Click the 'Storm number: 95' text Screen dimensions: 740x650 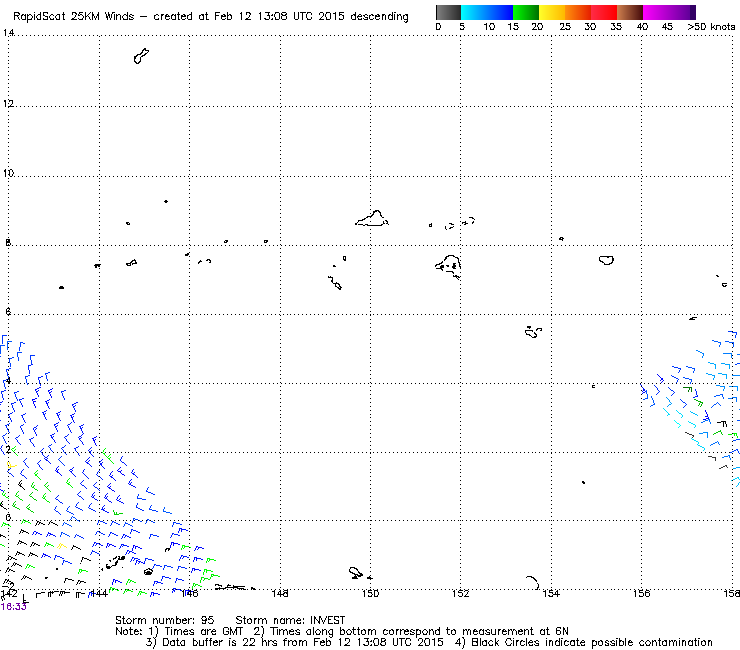click(x=165, y=620)
